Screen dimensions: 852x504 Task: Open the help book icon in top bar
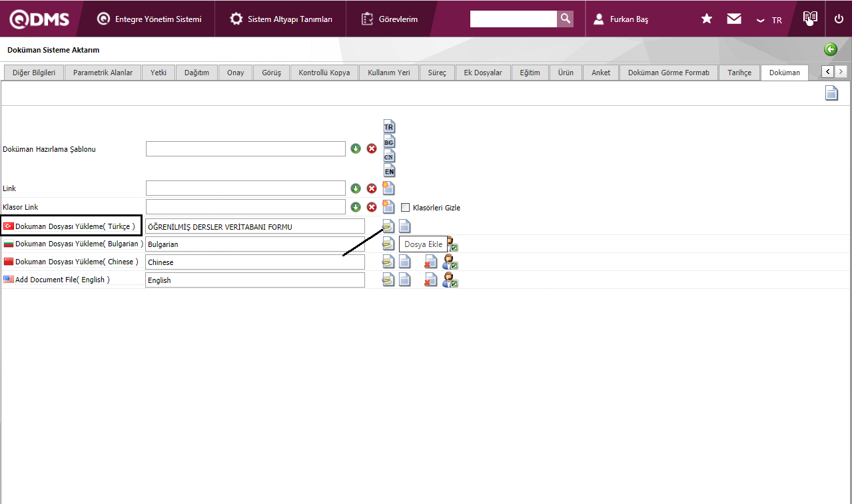pyautogui.click(x=810, y=19)
